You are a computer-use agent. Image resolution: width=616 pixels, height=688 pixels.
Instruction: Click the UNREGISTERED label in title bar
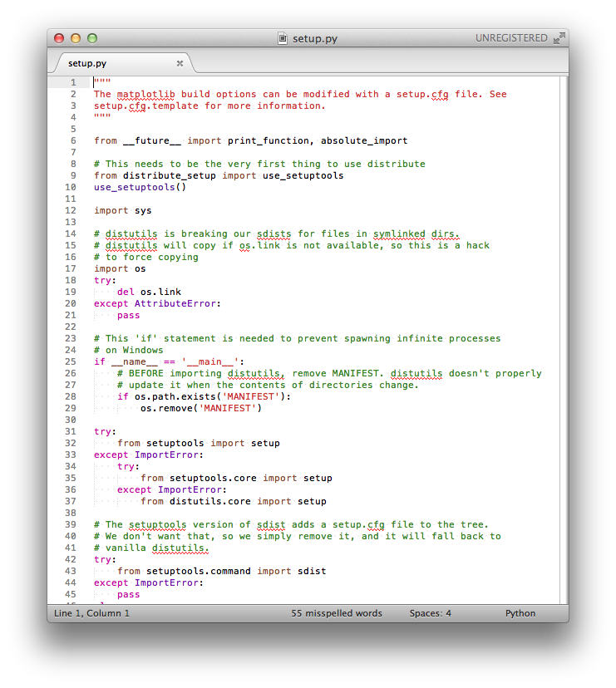pyautogui.click(x=511, y=38)
